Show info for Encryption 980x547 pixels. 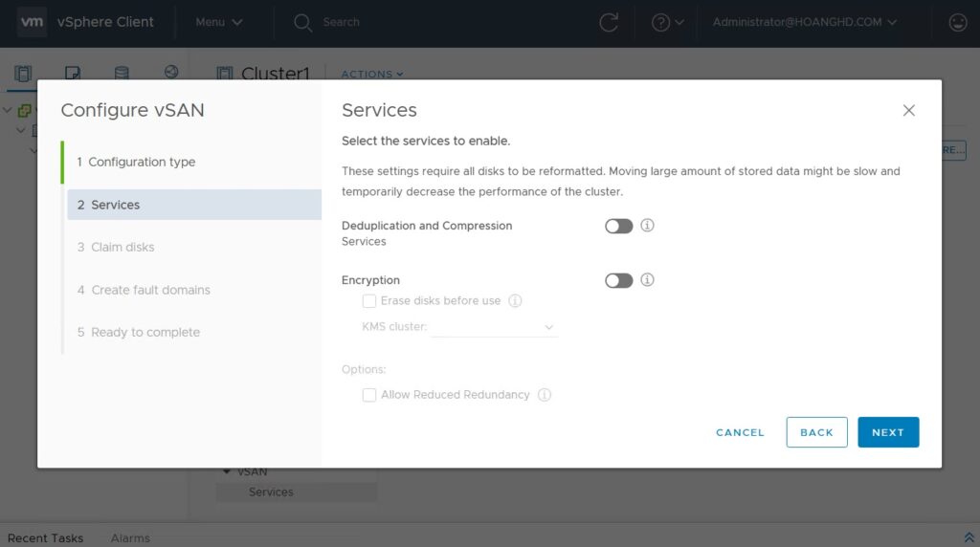(x=648, y=280)
